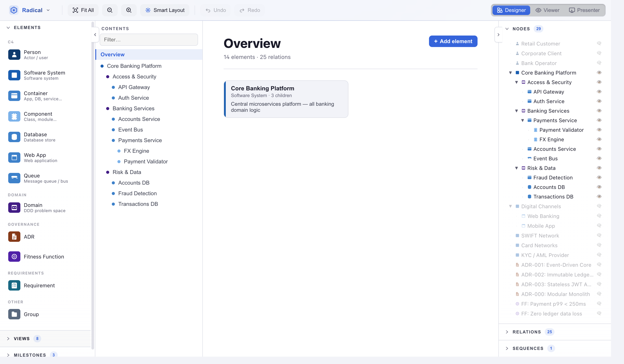Click the Radical app logo icon
The width and height of the screenshot is (624, 364).
(14, 10)
